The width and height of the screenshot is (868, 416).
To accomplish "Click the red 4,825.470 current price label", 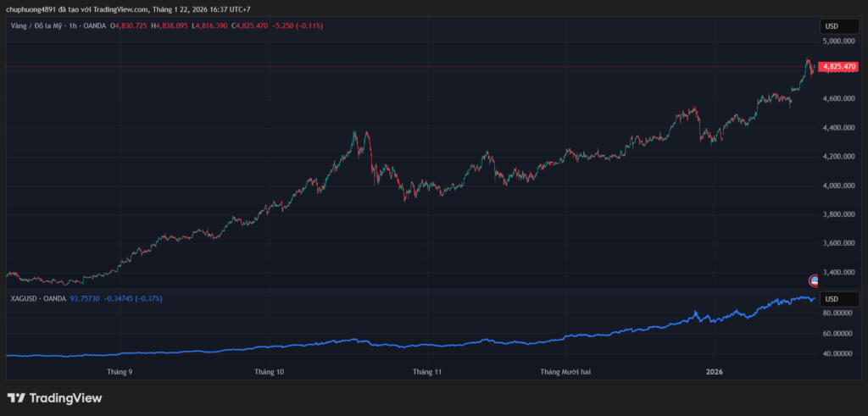I will pyautogui.click(x=837, y=66).
